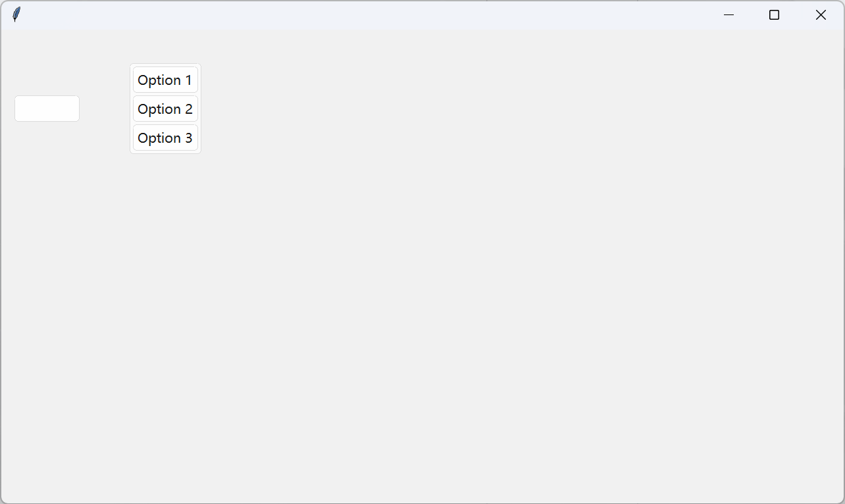845x504 pixels.
Task: Close the window with the X button
Action: click(821, 14)
